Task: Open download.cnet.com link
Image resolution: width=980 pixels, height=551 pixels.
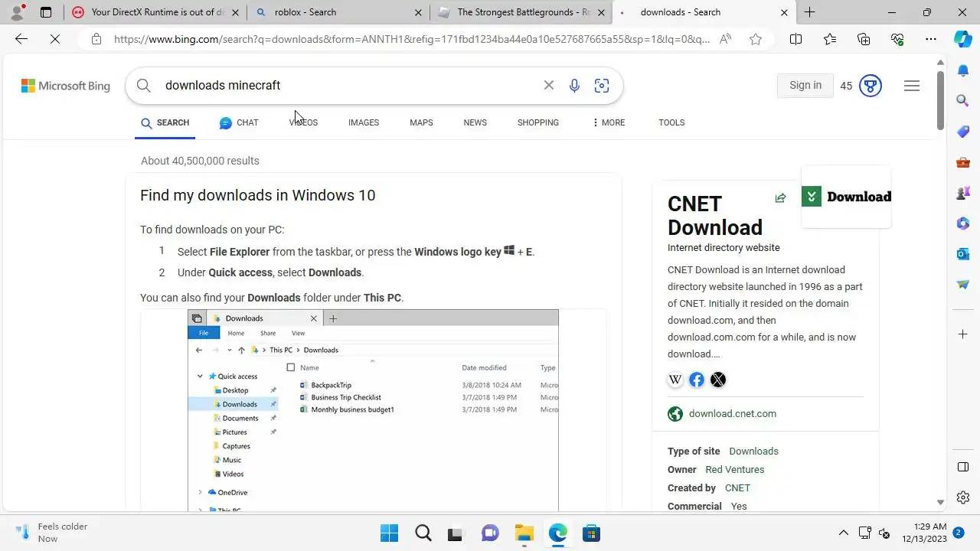Action: tap(733, 414)
